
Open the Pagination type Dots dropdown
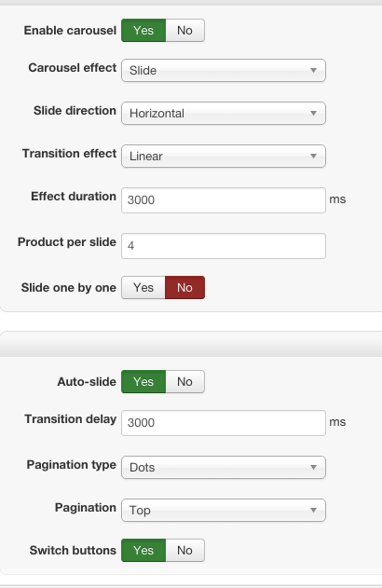224,467
